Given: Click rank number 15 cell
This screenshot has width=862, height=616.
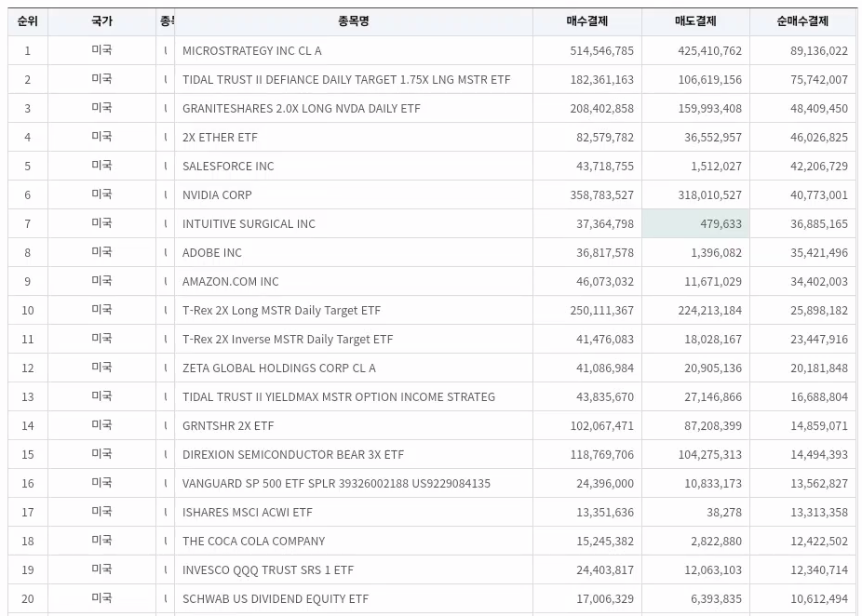Looking at the screenshot, I should pyautogui.click(x=28, y=455).
